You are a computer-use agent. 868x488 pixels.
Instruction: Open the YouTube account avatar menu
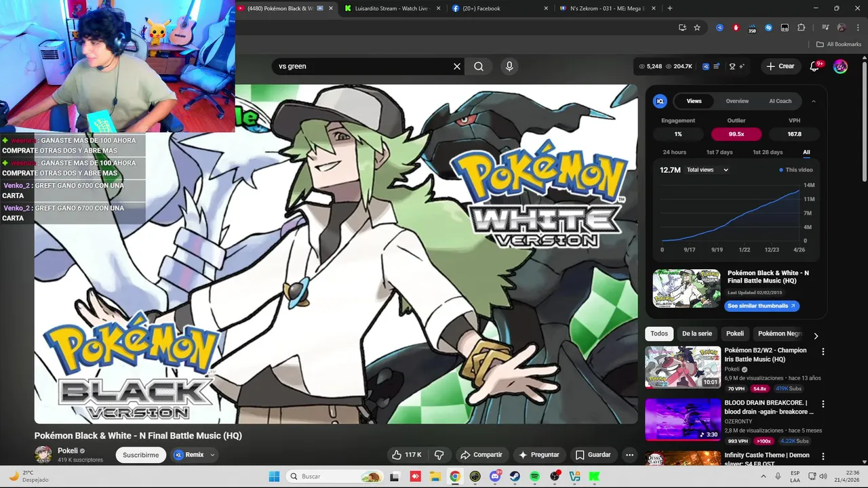point(840,66)
